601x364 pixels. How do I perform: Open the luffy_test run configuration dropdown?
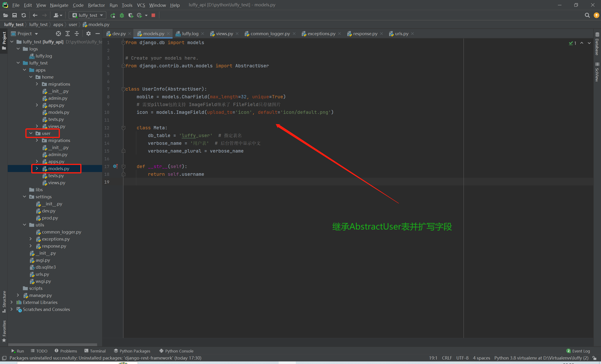point(88,15)
